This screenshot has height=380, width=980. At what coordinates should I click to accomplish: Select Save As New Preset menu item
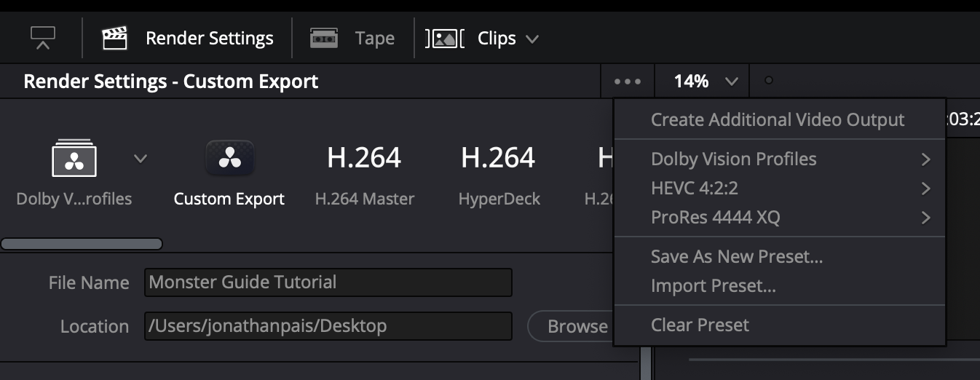click(x=737, y=256)
